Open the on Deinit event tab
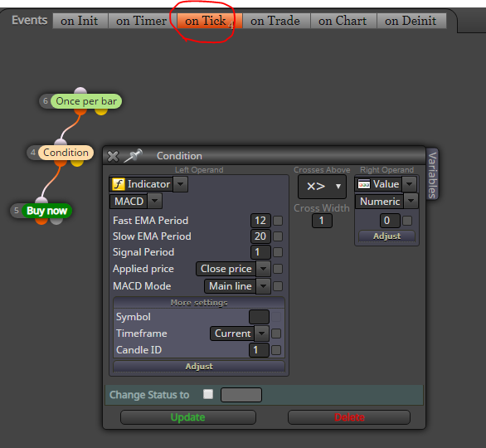Viewport: 486px width, 448px height. point(411,21)
